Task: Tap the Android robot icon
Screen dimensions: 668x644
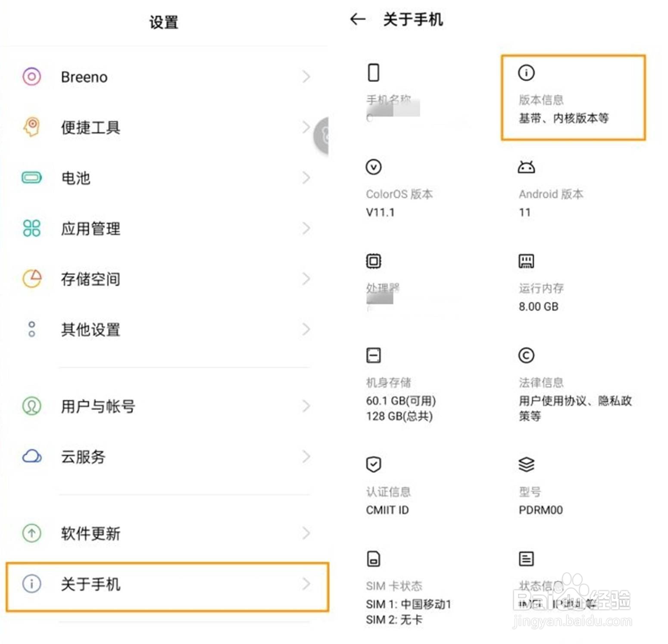Action: tap(526, 167)
